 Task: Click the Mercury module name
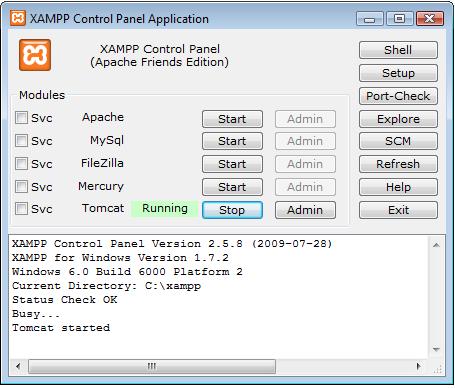coord(101,186)
